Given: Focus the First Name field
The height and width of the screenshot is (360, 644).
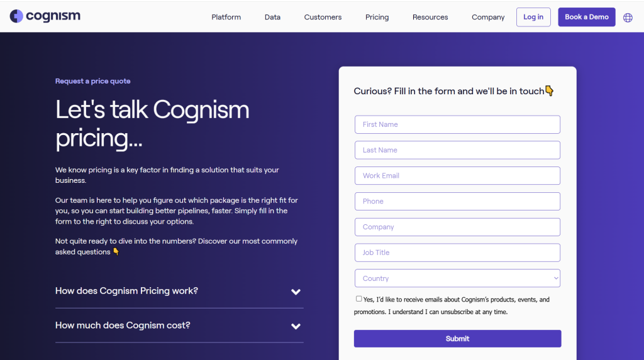Looking at the screenshot, I should click(457, 124).
